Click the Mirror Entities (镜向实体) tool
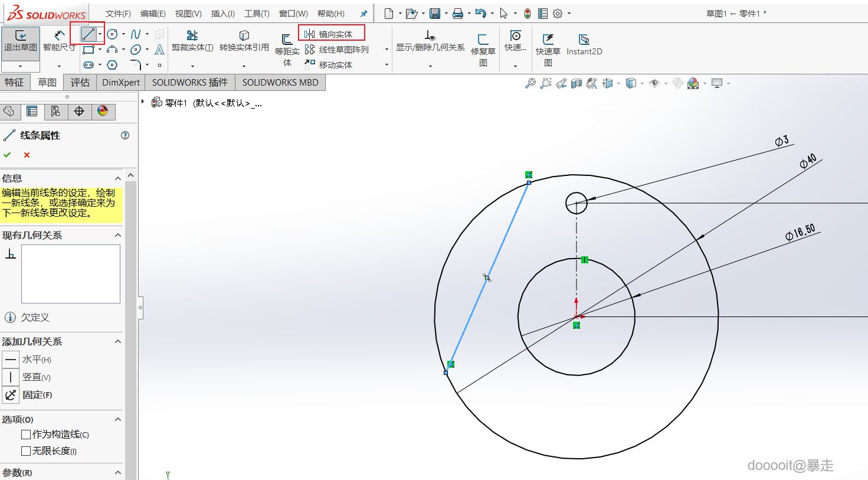Screen dimensions: 868x480 click(x=335, y=34)
